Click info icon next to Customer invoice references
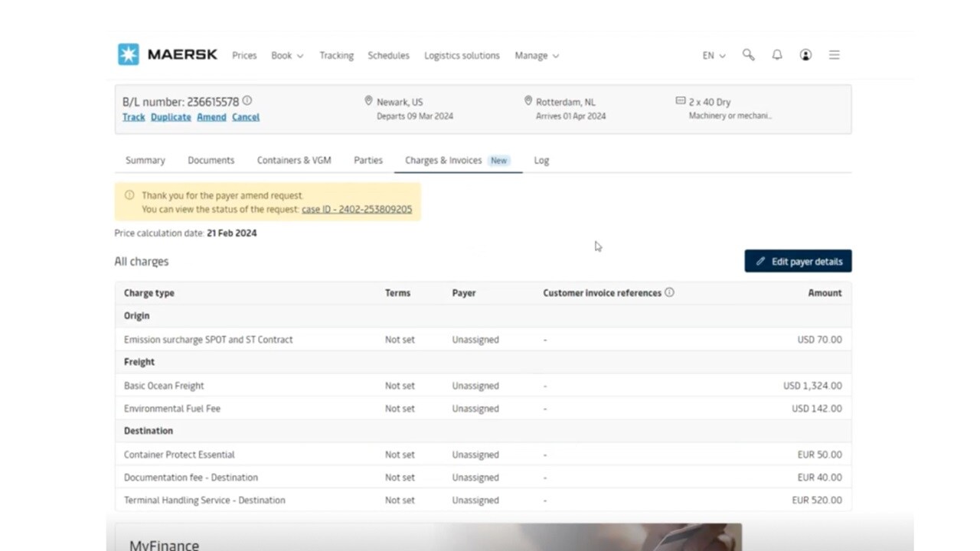The image size is (980, 551). tap(669, 292)
